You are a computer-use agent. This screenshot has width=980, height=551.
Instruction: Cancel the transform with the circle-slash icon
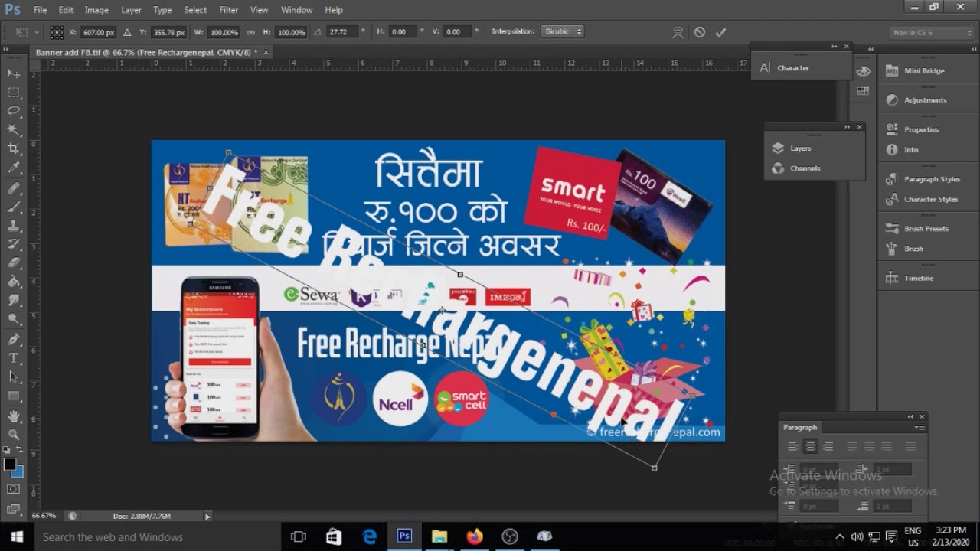[x=699, y=32]
